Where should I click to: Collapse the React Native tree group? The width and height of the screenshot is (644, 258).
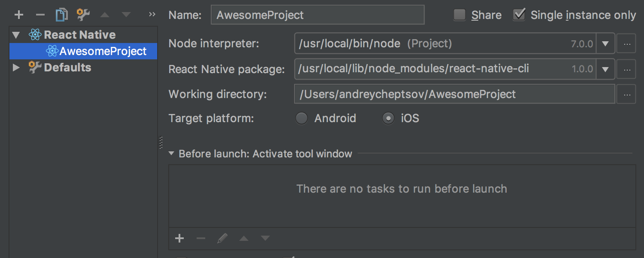(x=16, y=35)
